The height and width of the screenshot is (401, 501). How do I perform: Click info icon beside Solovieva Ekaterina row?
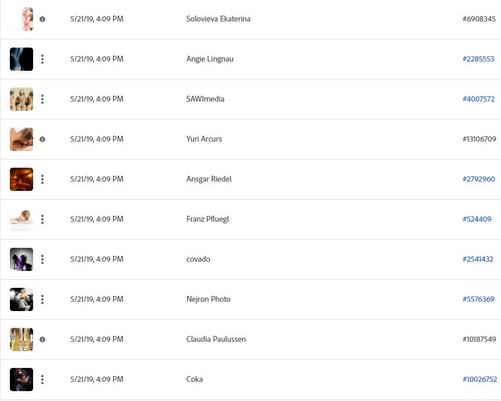(x=42, y=19)
